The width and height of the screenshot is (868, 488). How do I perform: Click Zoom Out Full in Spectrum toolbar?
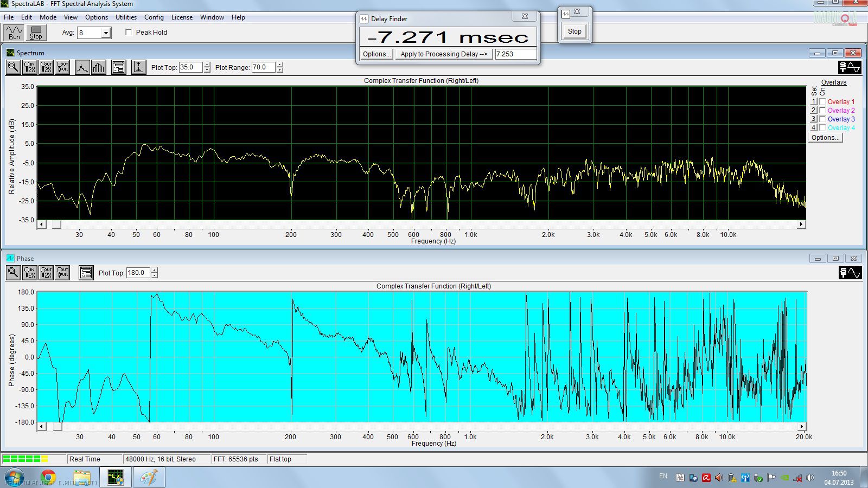(63, 67)
